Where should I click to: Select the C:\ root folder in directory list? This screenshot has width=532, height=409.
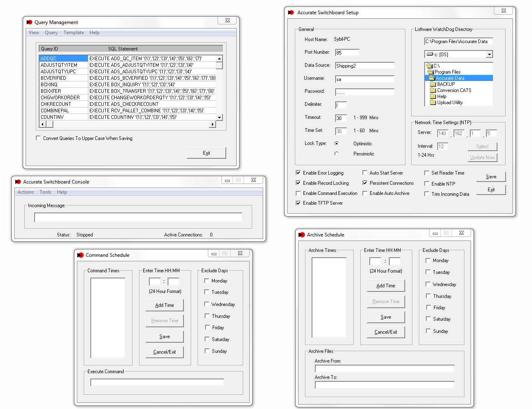(x=433, y=66)
